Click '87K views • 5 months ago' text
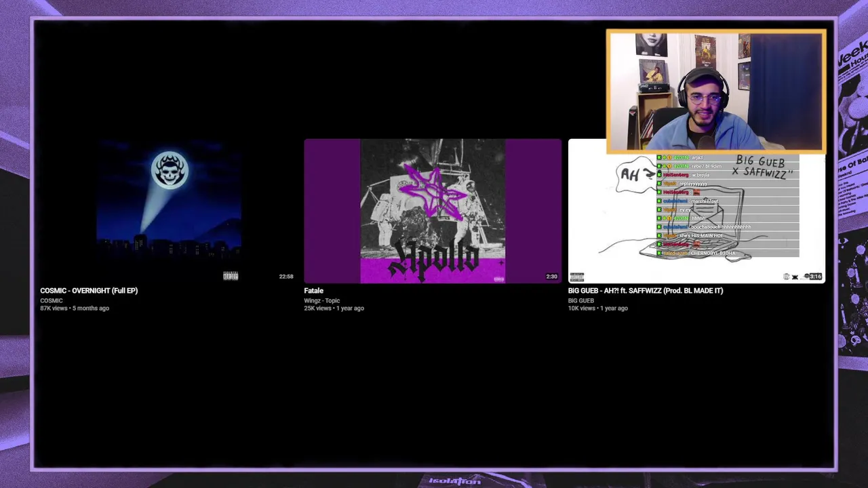Screen dimensions: 868x488 [75, 308]
